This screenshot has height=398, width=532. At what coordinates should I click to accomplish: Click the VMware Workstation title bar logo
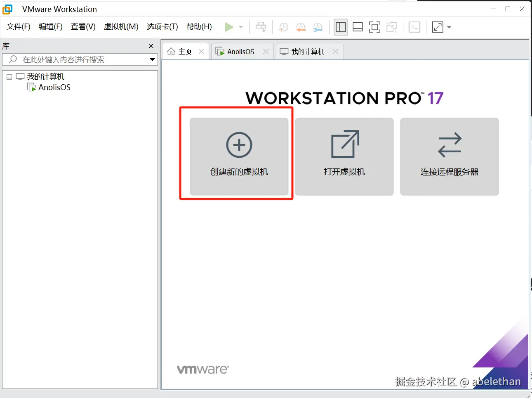tap(7, 9)
